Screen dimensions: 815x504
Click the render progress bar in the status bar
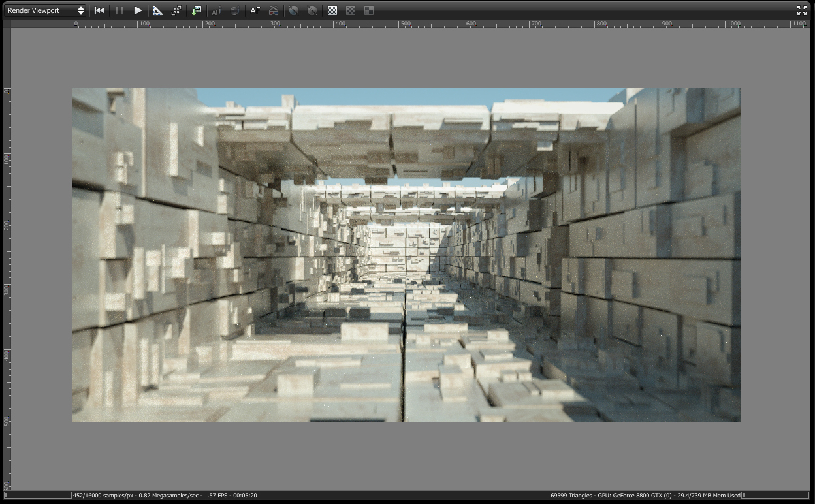(38, 496)
